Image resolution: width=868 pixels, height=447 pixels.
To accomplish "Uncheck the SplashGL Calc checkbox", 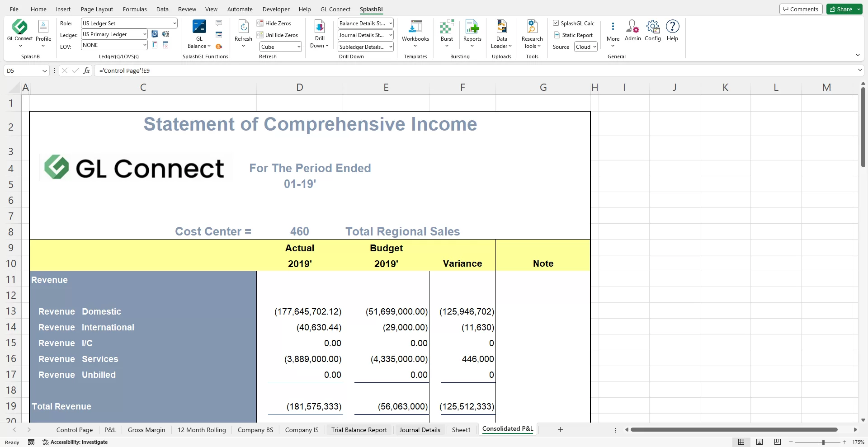I will [556, 23].
